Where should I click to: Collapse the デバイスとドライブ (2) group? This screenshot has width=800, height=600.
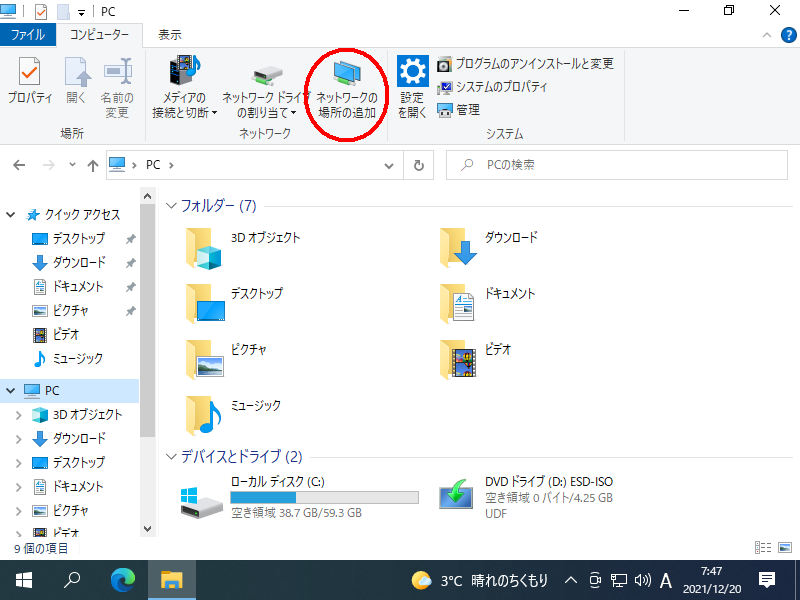click(170, 457)
